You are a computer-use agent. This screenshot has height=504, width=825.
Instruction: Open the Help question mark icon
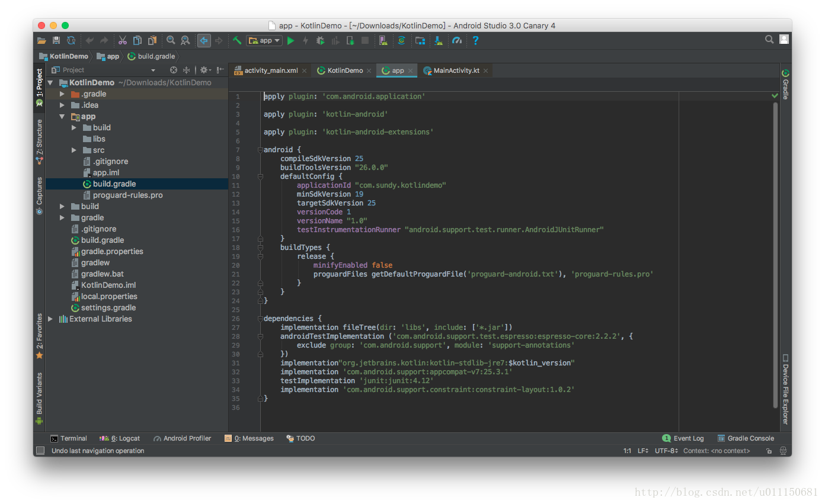pyautogui.click(x=475, y=40)
